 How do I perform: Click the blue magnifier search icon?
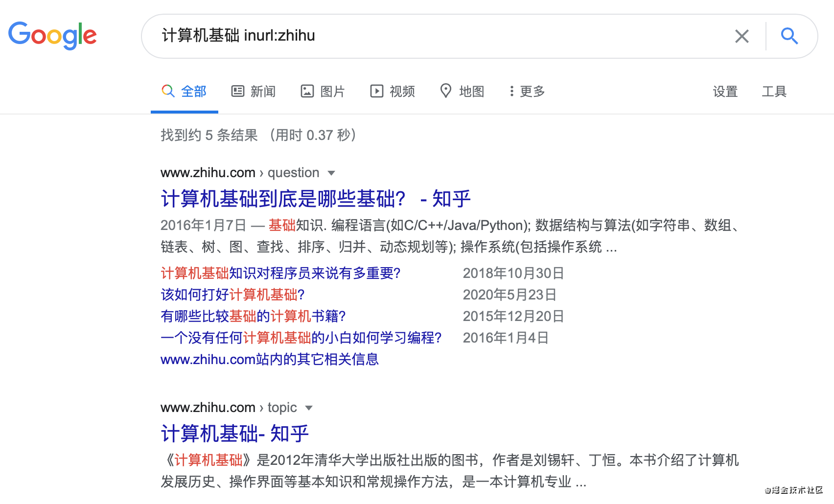point(789,36)
